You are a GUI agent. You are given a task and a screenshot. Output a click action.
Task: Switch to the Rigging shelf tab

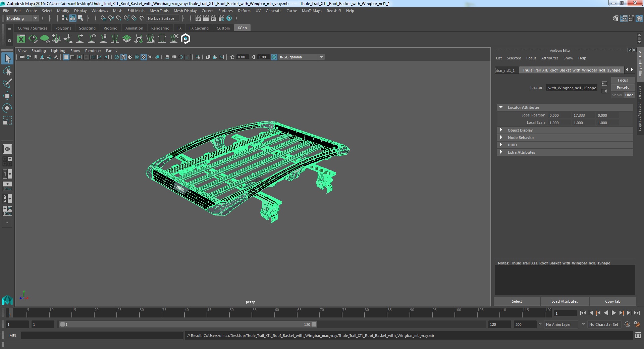click(110, 28)
